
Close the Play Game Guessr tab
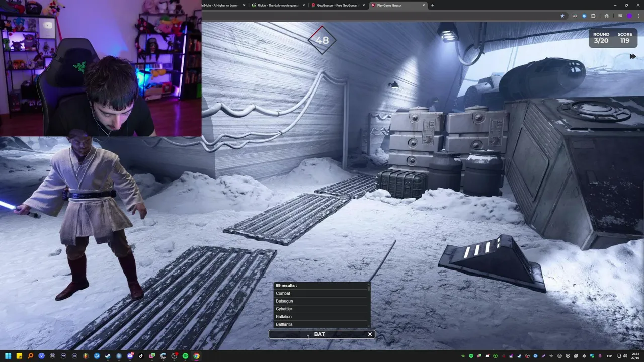click(424, 5)
